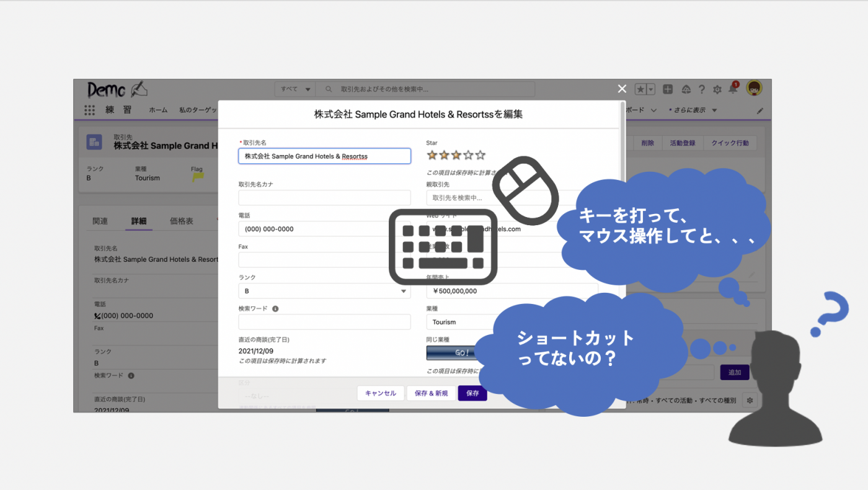Click the 活動登録 button
This screenshot has width=868, height=490.
[x=682, y=143]
